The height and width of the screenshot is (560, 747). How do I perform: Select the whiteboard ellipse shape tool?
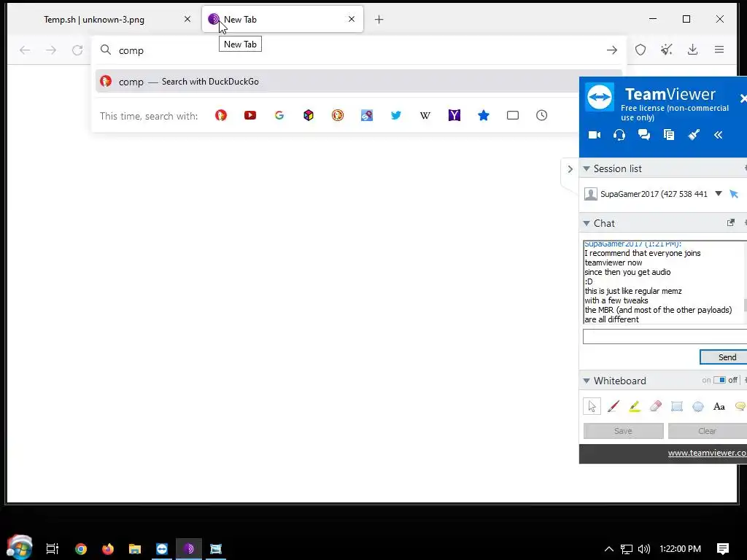(698, 406)
